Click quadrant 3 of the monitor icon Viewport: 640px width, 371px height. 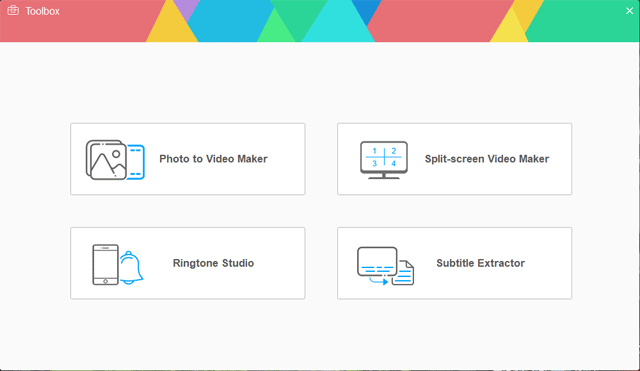point(374,164)
